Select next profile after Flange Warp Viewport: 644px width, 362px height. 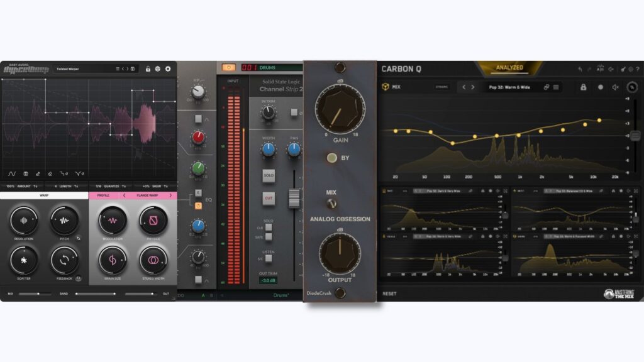pos(171,196)
